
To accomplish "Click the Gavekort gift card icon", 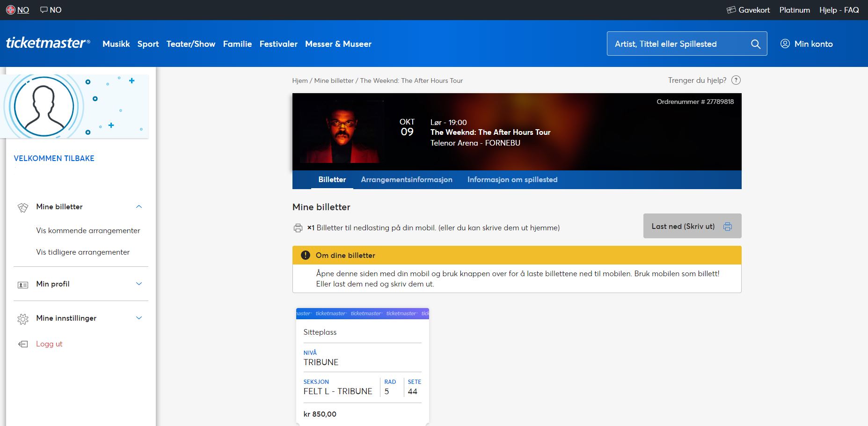I will point(730,9).
